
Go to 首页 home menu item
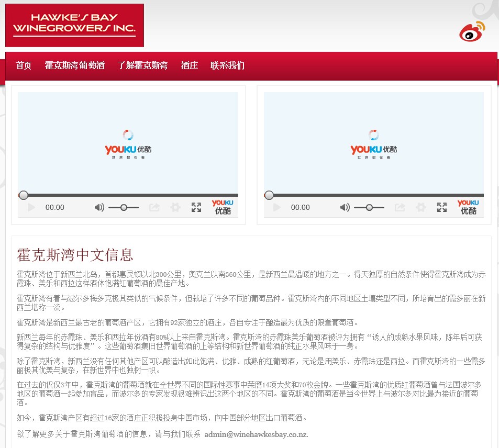[x=24, y=65]
